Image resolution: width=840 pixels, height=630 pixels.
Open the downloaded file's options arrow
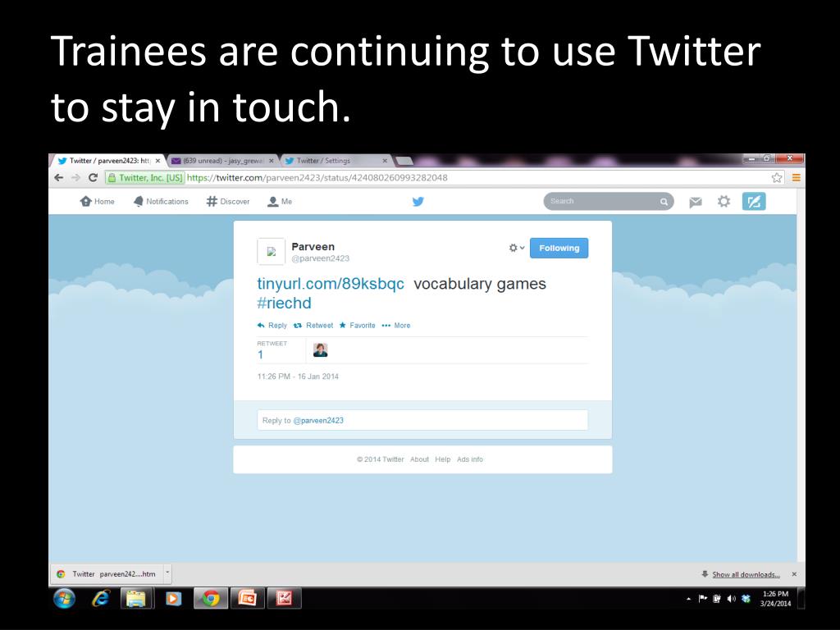[167, 573]
